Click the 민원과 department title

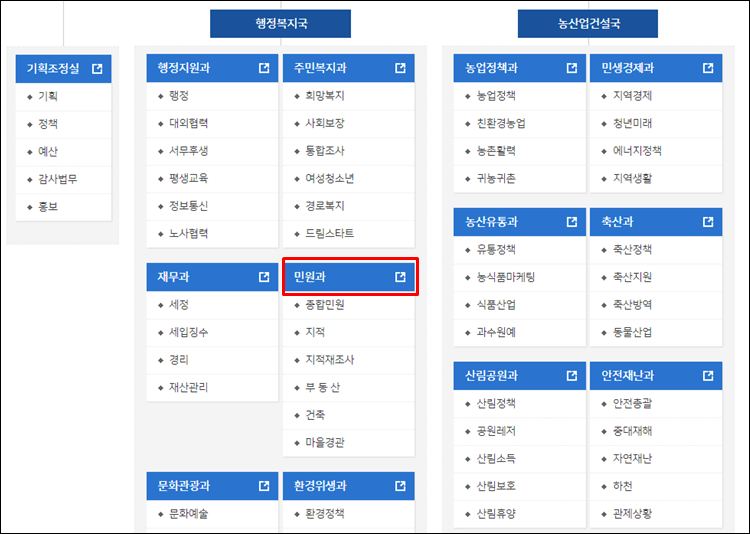pyautogui.click(x=309, y=277)
